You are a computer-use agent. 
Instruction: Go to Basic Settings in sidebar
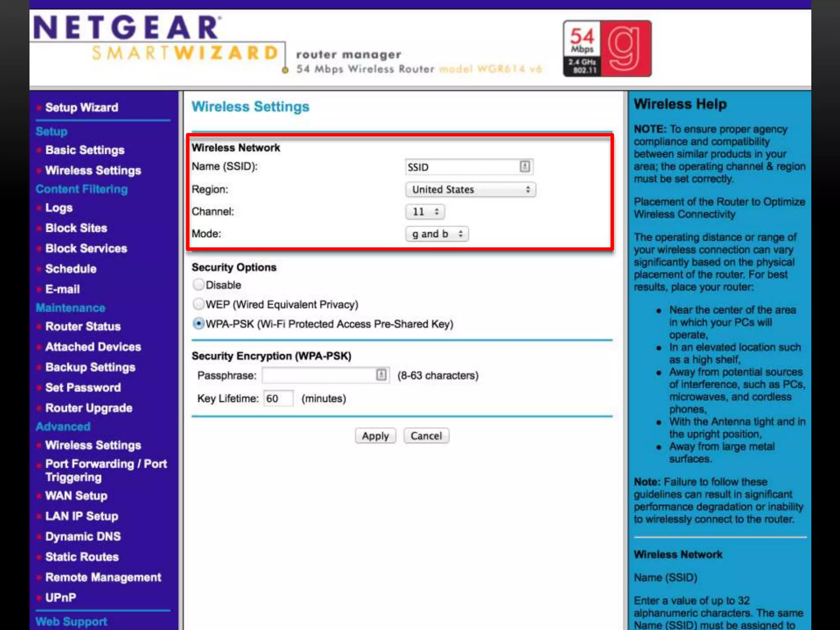(85, 150)
